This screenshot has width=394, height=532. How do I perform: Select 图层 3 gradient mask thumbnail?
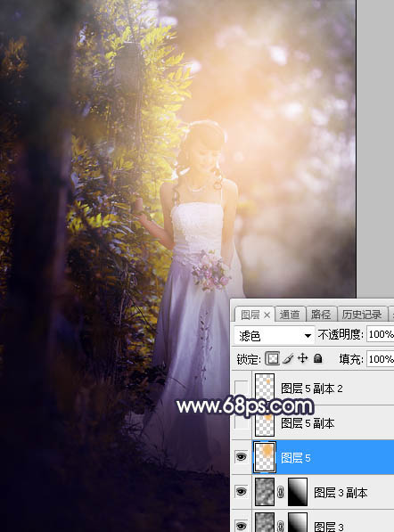click(298, 522)
